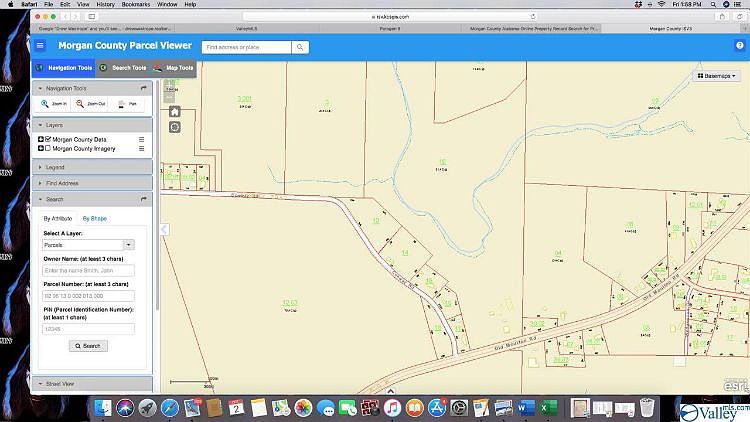This screenshot has height=422, width=750.
Task: Select the Zoom In tool
Action: (x=51, y=103)
